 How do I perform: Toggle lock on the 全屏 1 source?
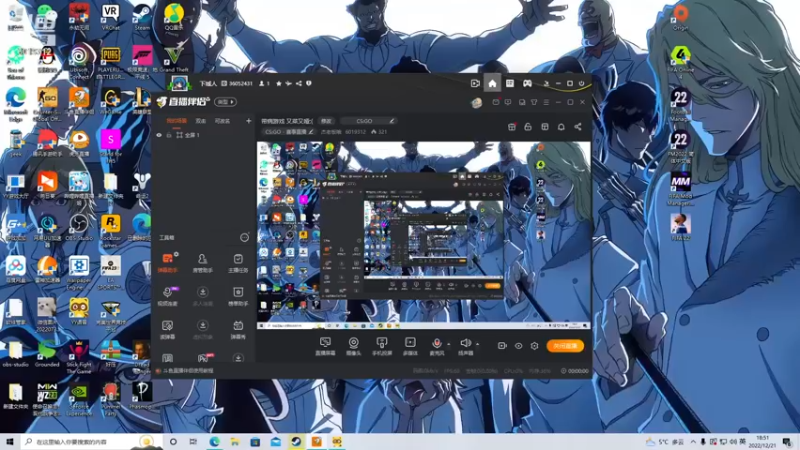point(169,135)
